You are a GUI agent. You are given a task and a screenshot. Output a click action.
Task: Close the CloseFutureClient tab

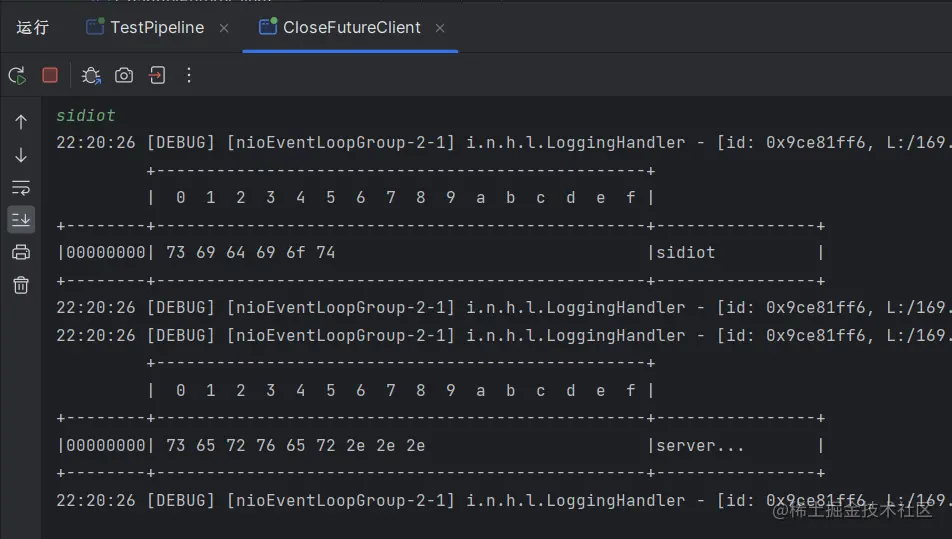[440, 28]
